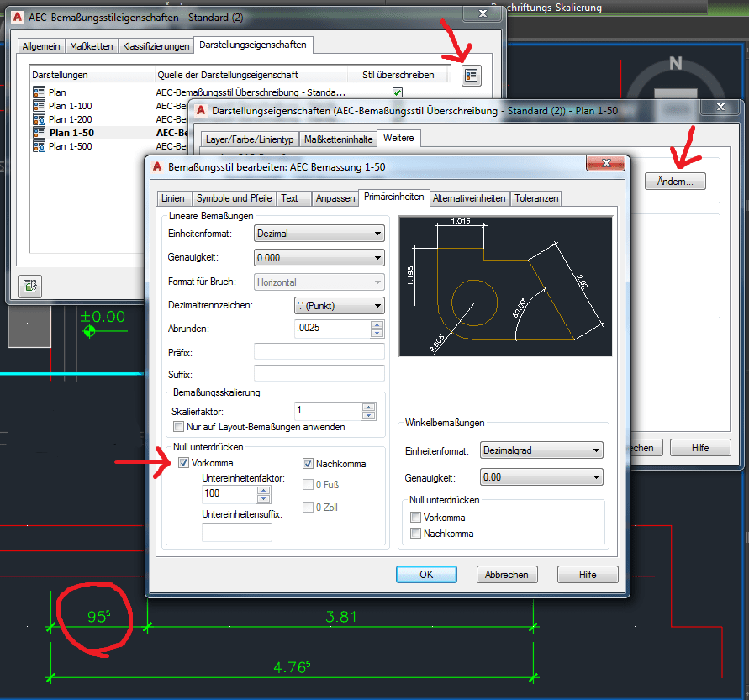The height and width of the screenshot is (700, 749).
Task: Open the angular Einheitenformat Dezimalgrad dropdown
Action: point(541,450)
